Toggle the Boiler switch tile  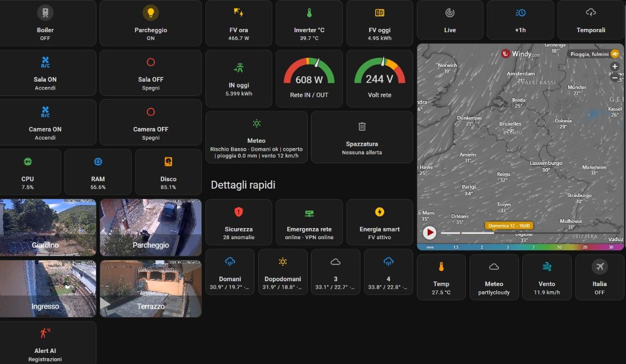point(45,23)
